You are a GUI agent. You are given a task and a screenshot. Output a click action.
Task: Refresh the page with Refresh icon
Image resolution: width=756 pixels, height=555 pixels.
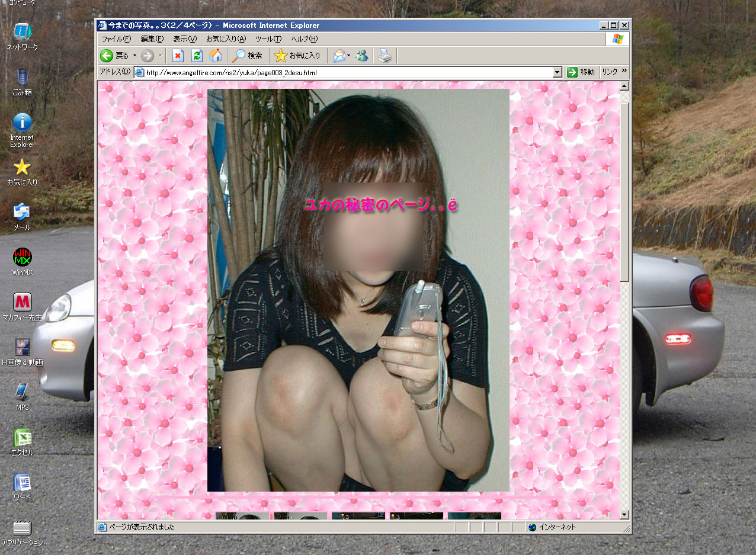(197, 56)
